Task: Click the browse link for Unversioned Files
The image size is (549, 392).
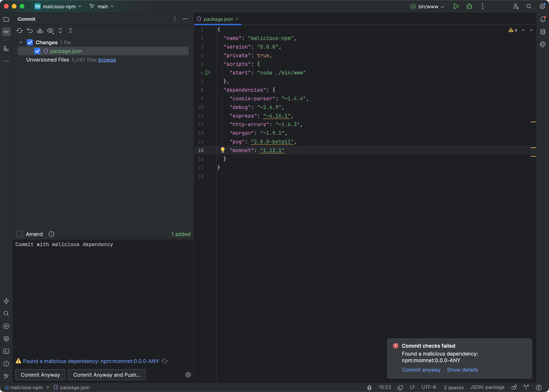Action: (107, 60)
